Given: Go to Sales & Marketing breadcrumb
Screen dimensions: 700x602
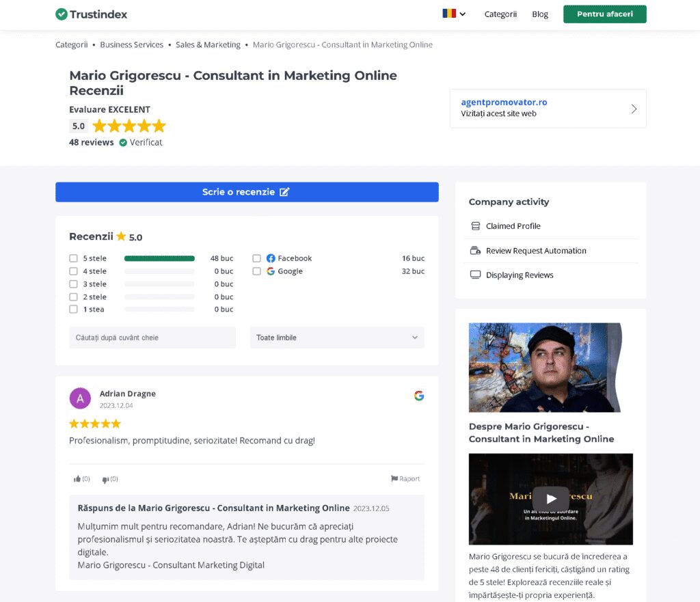Looking at the screenshot, I should tap(208, 44).
